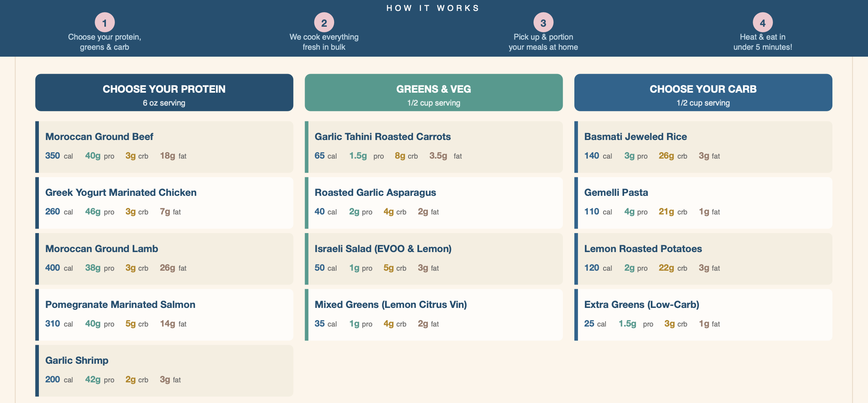This screenshot has width=868, height=403.
Task: Click the step 4 number circle
Action: pos(762,23)
